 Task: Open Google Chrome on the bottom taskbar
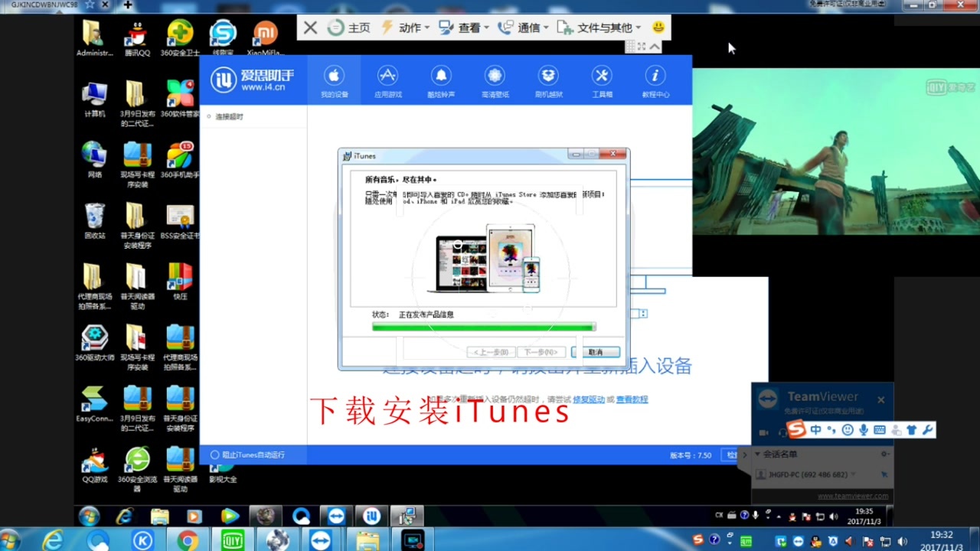(x=188, y=540)
